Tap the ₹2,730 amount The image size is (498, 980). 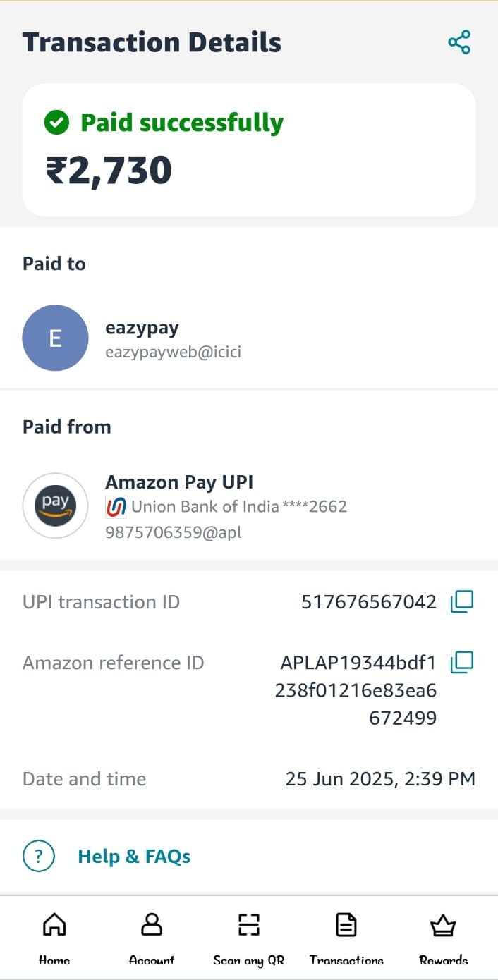click(109, 171)
